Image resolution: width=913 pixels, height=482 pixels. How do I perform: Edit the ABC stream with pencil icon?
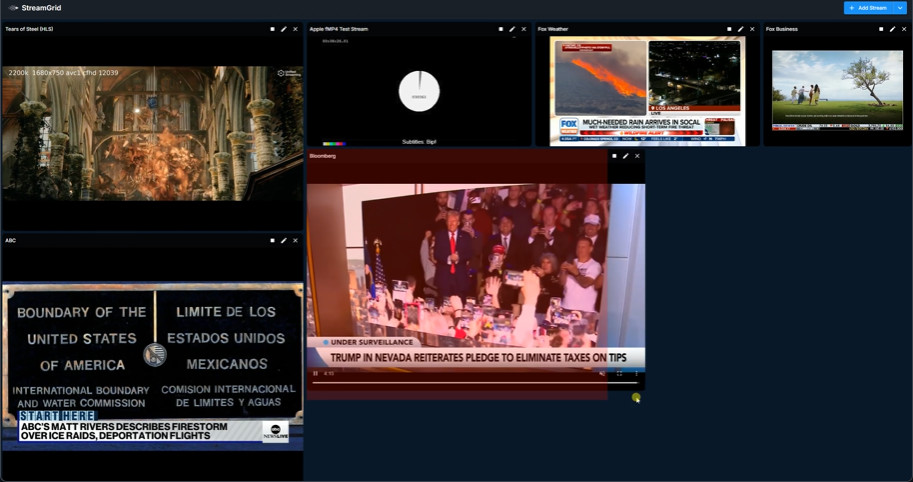284,240
